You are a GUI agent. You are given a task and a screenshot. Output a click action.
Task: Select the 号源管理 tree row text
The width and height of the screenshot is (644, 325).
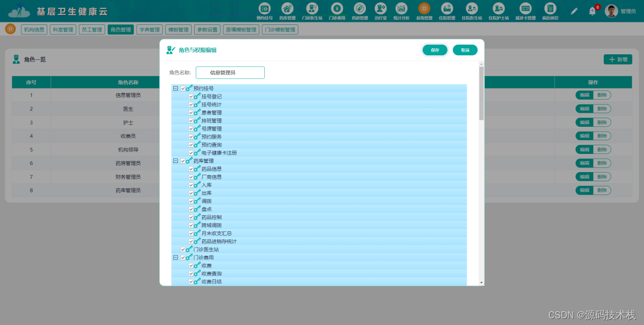[211, 128]
